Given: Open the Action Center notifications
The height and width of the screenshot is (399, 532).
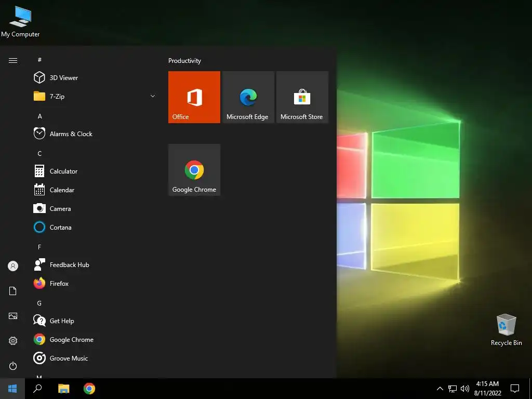Looking at the screenshot, I should [x=515, y=389].
